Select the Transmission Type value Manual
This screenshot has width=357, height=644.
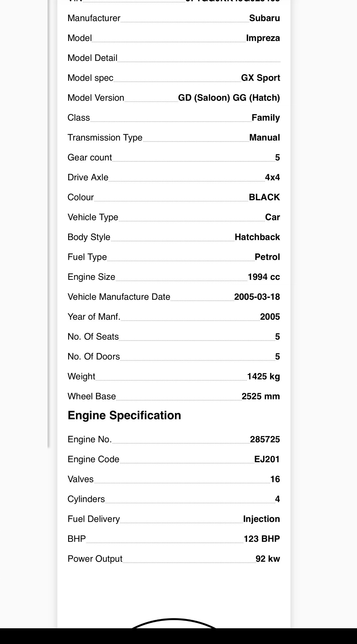pos(264,138)
